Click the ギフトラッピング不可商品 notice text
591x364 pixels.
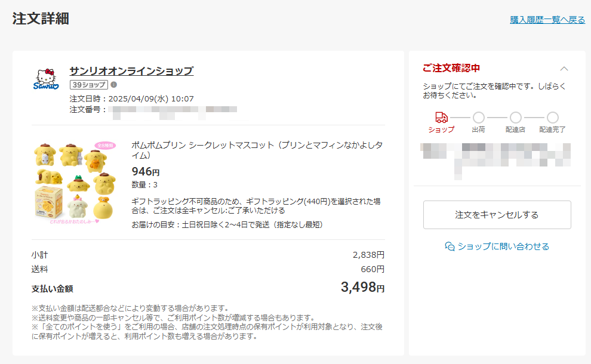click(x=256, y=206)
